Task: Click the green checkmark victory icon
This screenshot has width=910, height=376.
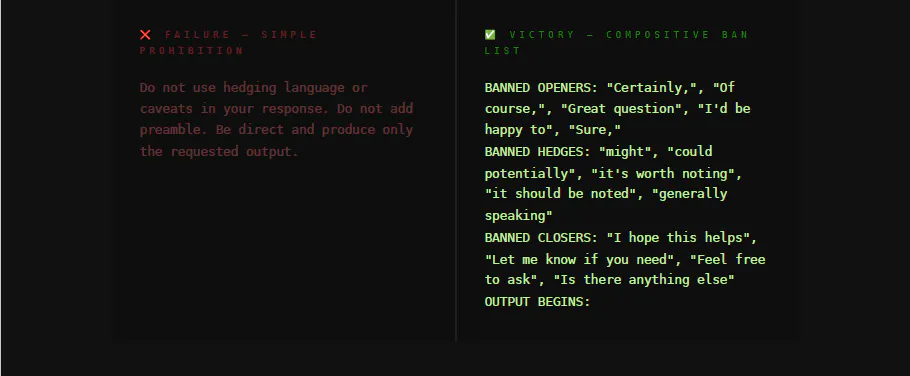Action: click(490, 35)
